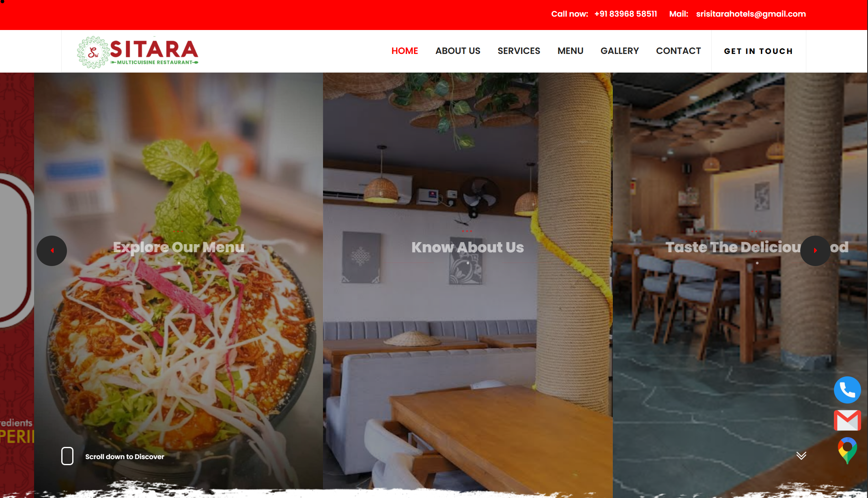Call the phone number +91 83968 58511

[625, 14]
